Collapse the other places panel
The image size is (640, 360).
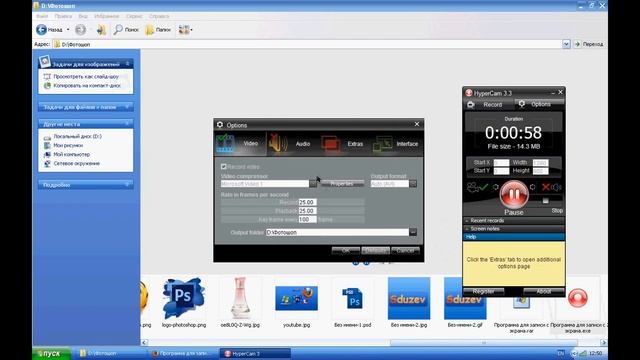[128, 123]
